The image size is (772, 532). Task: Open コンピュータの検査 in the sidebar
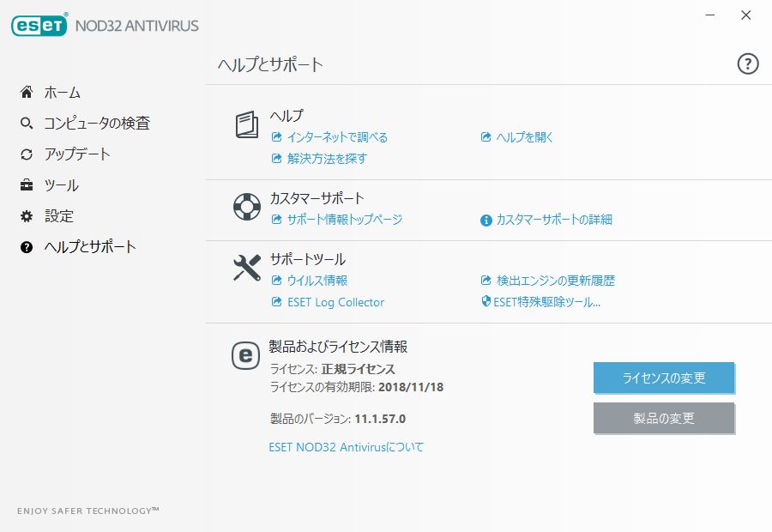click(97, 124)
